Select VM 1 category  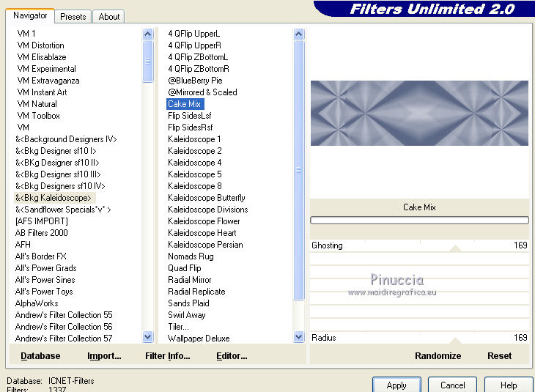pos(26,34)
